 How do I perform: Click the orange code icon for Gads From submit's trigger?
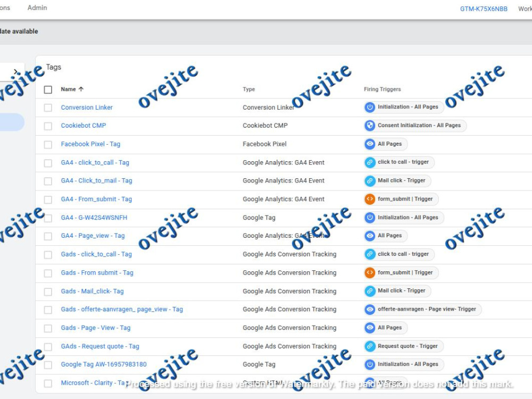click(x=370, y=272)
